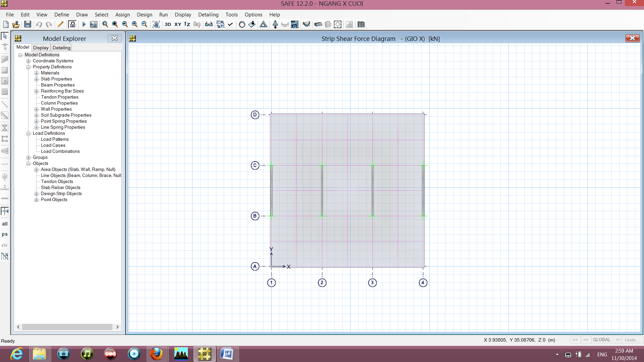Expand the Design Strip Objects node
The height and width of the screenshot is (362, 644).
(x=37, y=194)
